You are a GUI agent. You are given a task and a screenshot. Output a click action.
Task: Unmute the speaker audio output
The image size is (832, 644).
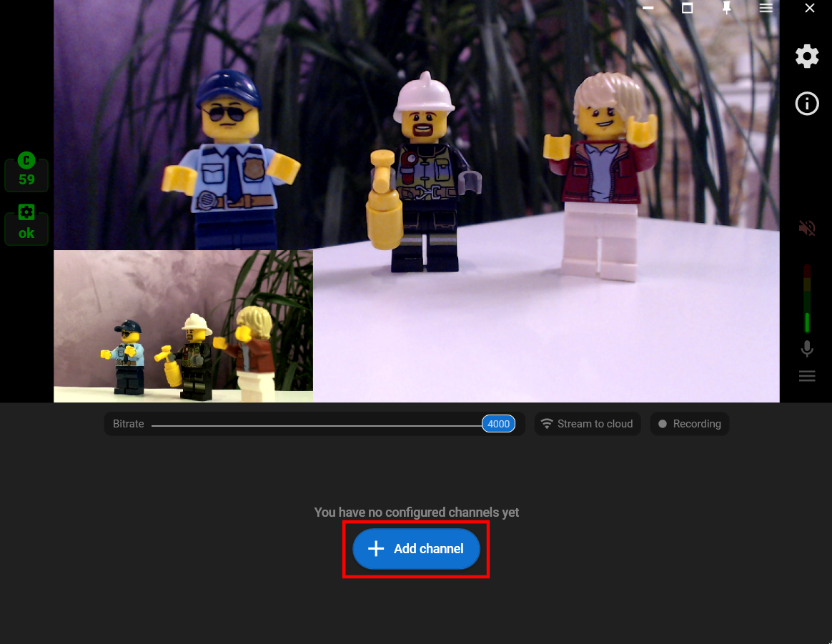point(807,227)
